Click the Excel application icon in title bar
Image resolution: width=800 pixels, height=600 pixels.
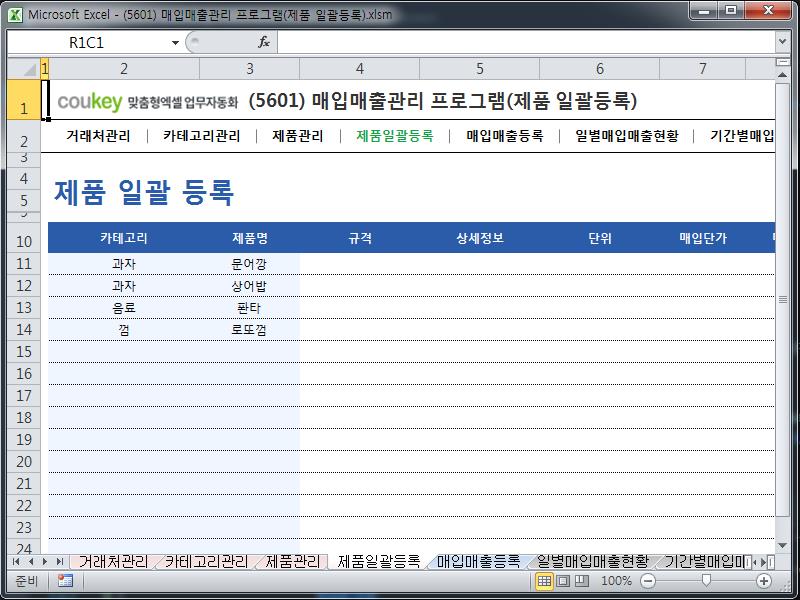click(15, 14)
